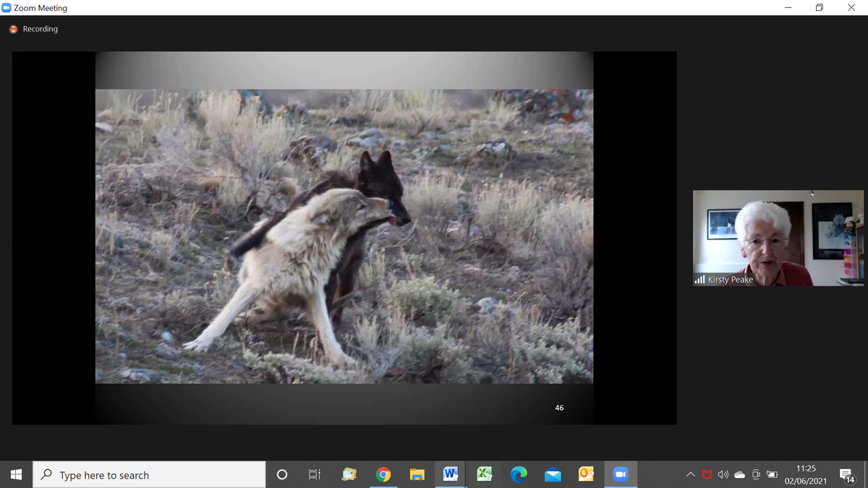Open Task View on the taskbar
The image size is (868, 488).
(x=315, y=474)
